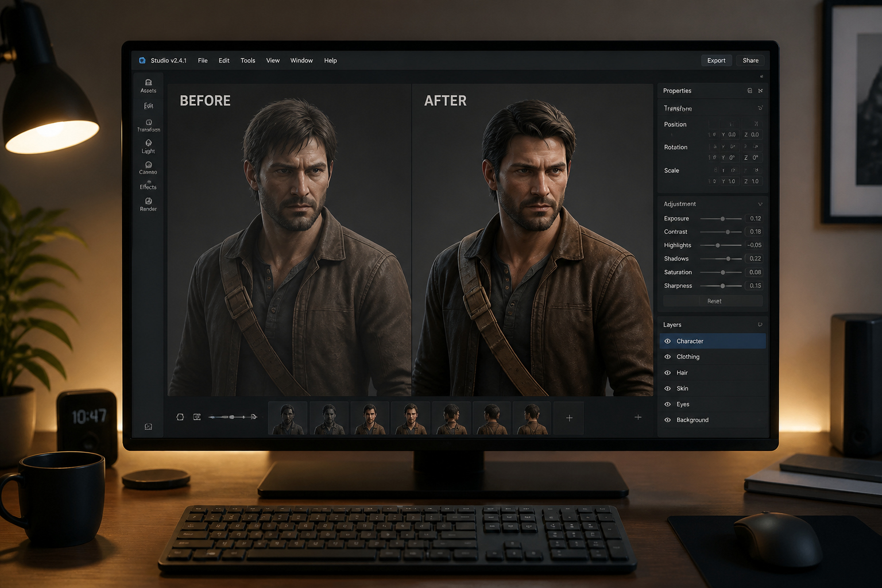Adjust the Saturation slider

(x=721, y=272)
